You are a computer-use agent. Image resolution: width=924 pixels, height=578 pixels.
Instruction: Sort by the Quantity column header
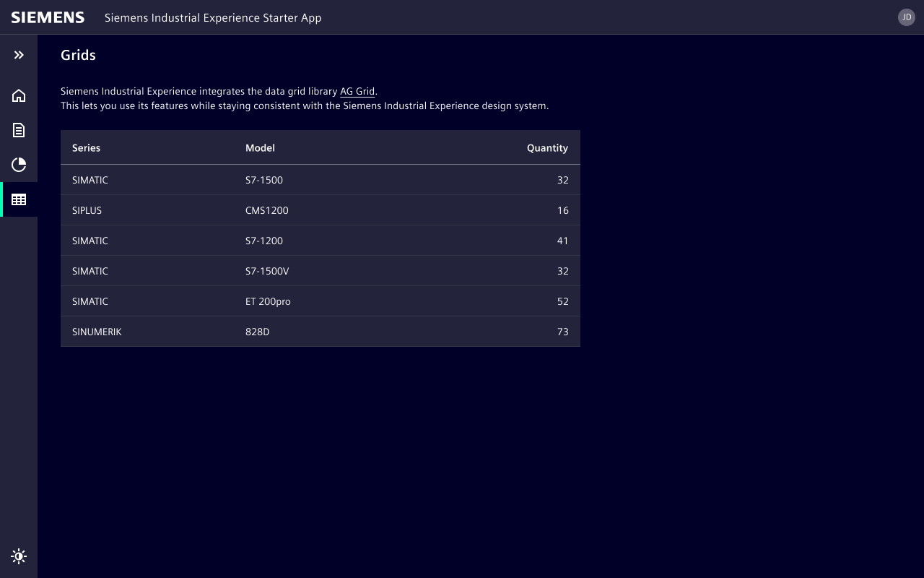pos(494,147)
